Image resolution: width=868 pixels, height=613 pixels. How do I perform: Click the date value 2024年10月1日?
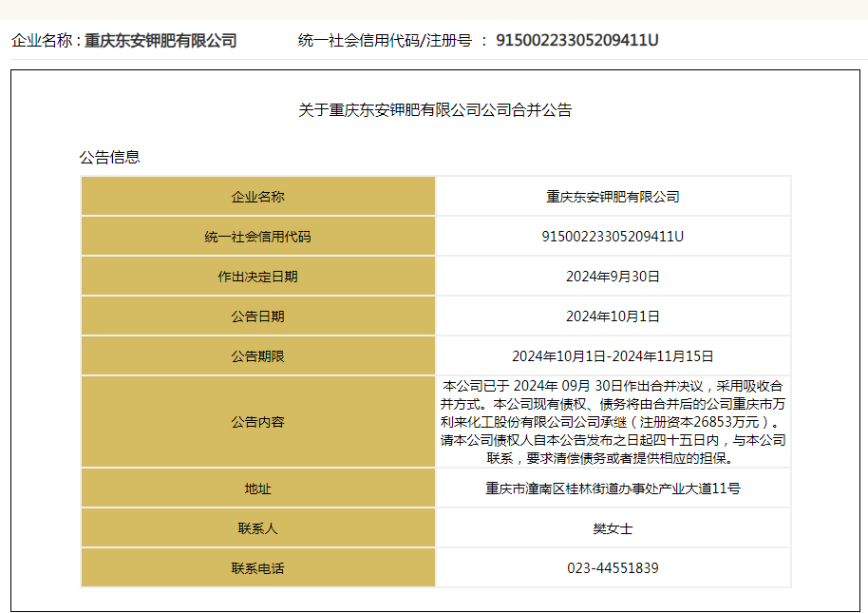(x=613, y=316)
